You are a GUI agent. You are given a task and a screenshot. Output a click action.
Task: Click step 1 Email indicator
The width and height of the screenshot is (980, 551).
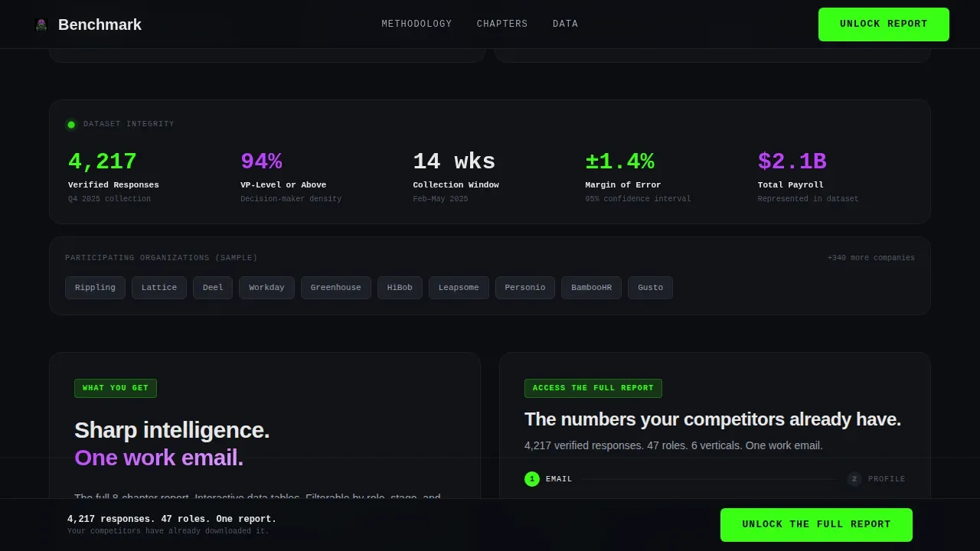click(548, 479)
